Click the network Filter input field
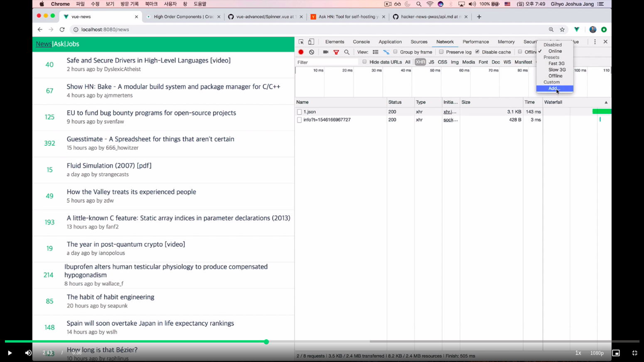This screenshot has width=644, height=362. tap(327, 62)
